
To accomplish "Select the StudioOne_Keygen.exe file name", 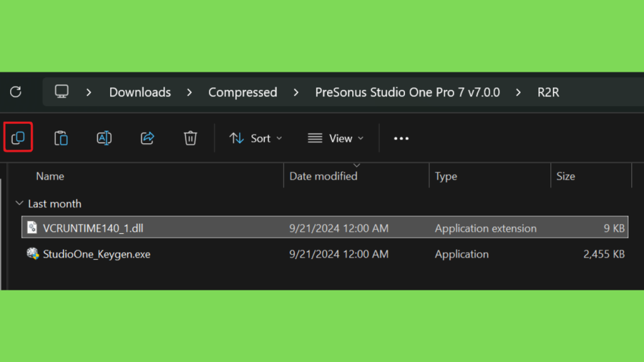I will (x=96, y=254).
